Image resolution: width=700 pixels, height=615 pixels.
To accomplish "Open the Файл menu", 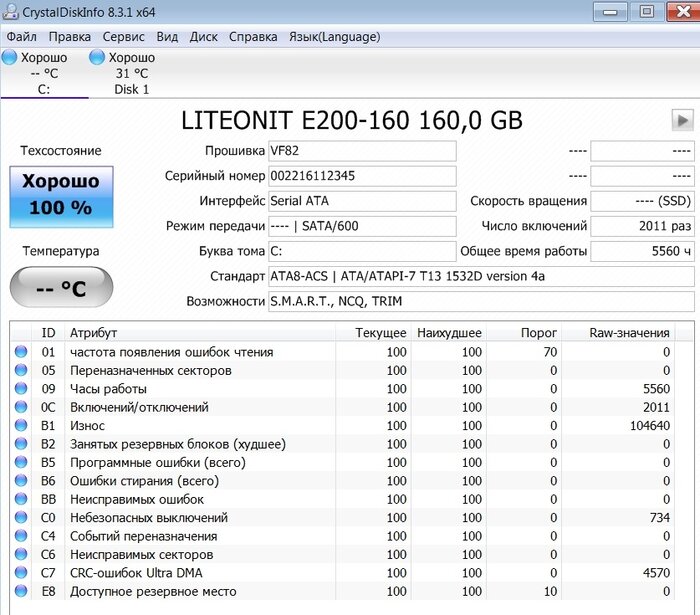I will pyautogui.click(x=21, y=37).
